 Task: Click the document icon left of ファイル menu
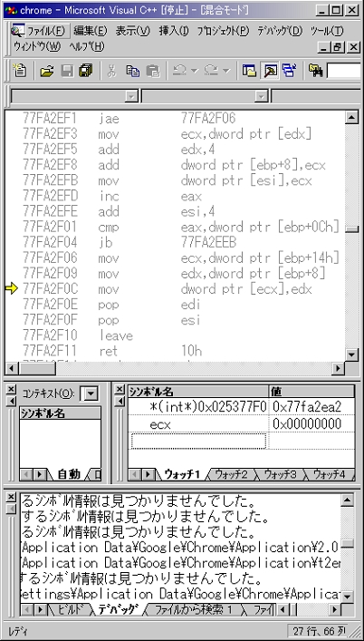coord(18,31)
